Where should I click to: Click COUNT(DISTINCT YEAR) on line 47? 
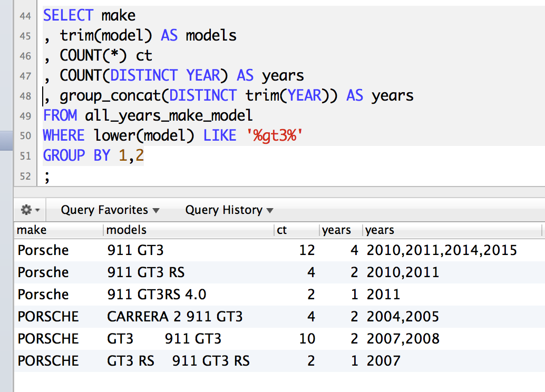coord(144,75)
